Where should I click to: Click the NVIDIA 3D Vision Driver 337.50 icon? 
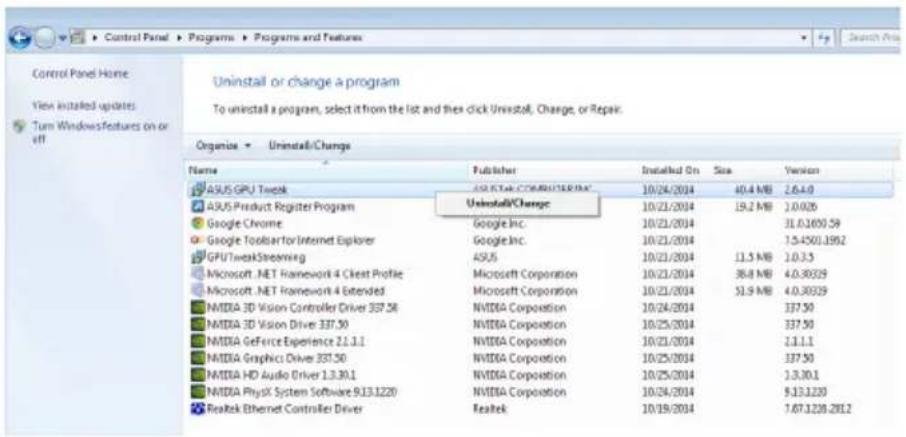[198, 324]
